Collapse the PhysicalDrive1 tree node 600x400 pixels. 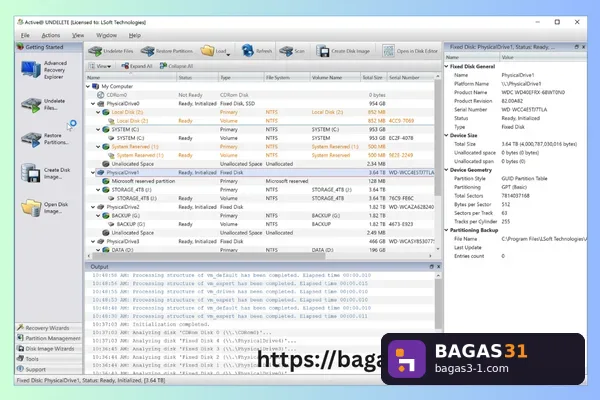click(x=93, y=173)
